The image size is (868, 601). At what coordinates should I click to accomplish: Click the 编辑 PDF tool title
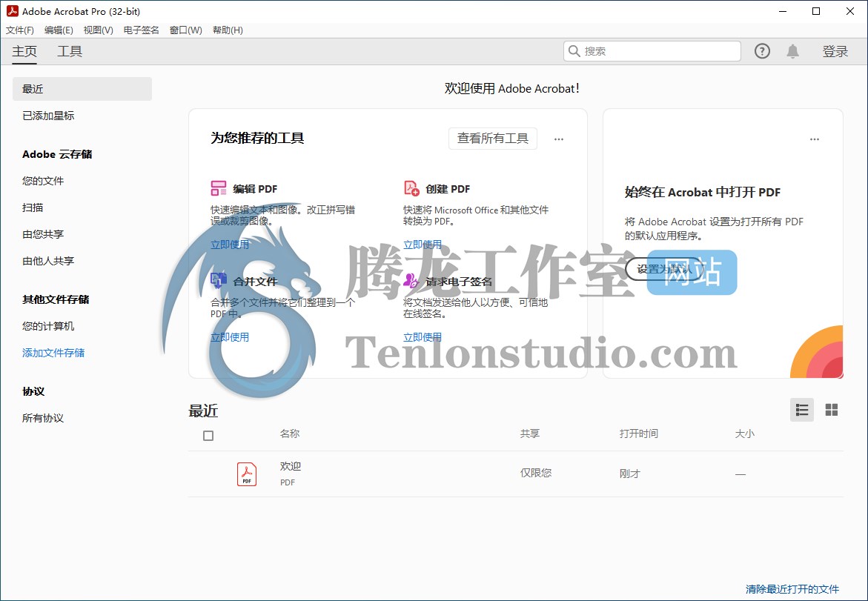click(x=255, y=189)
